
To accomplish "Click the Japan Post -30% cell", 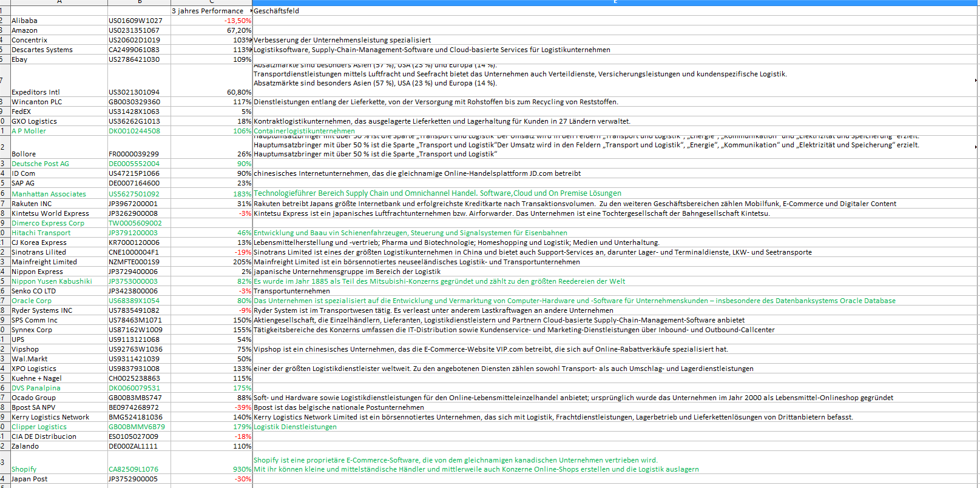I will point(211,479).
